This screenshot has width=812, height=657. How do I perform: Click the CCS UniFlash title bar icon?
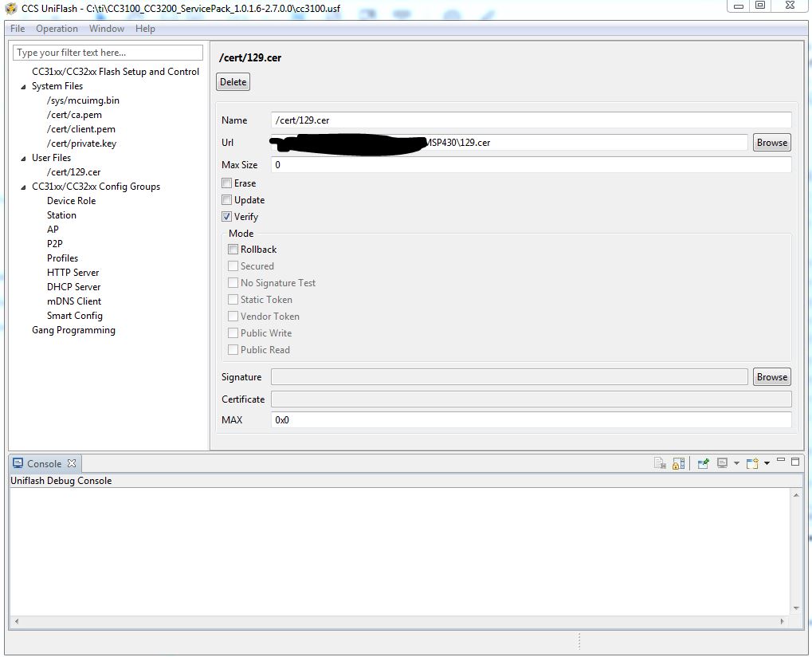click(x=11, y=8)
